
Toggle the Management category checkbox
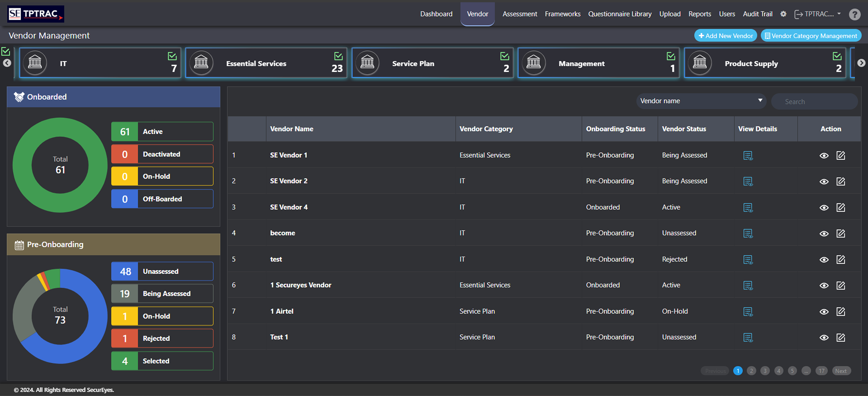671,56
